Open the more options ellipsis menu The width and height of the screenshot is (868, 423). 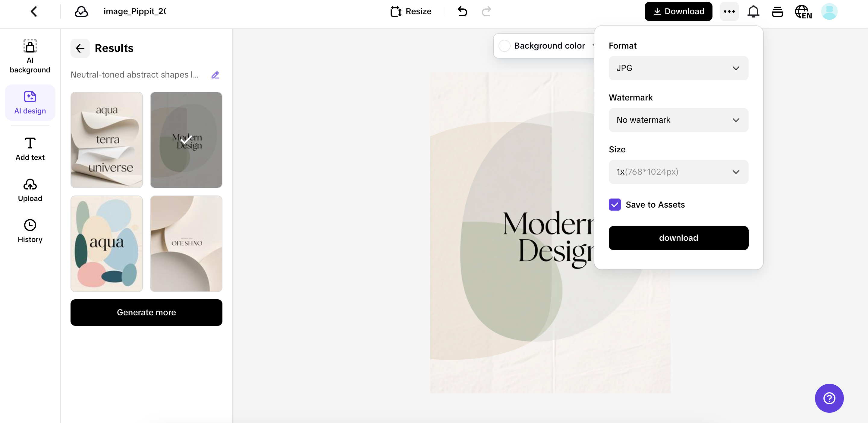[x=729, y=11]
